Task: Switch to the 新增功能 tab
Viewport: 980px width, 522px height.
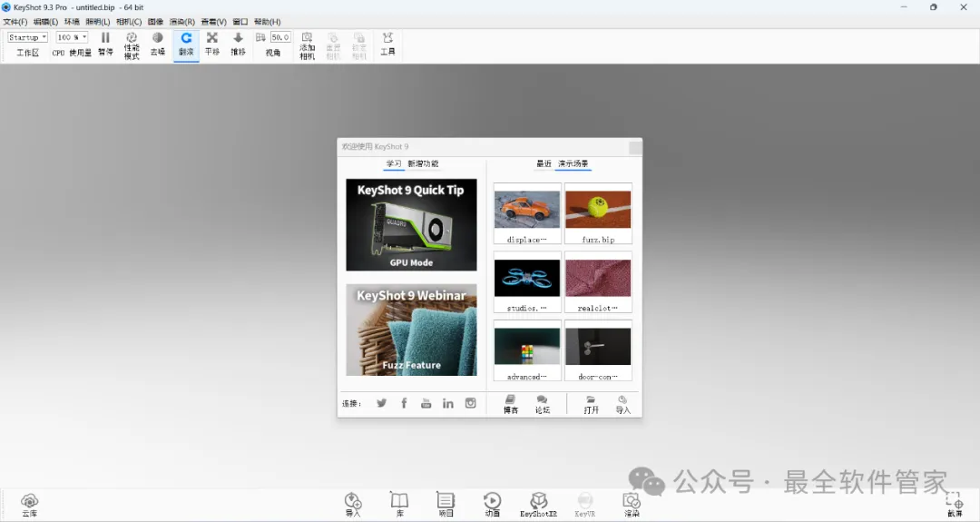Action: (x=423, y=163)
